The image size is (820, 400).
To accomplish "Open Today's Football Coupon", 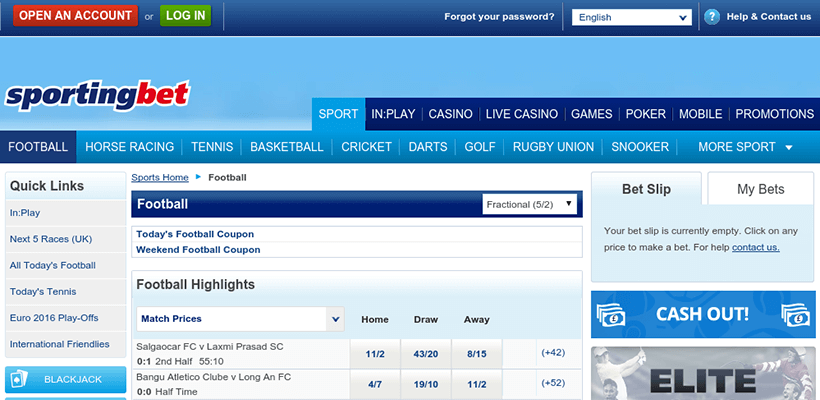I will (195, 234).
